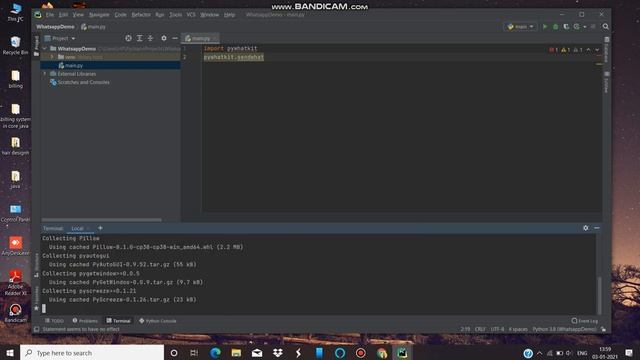The width and height of the screenshot is (640, 360).
Task: Click Windows taskbar search box
Action: pyautogui.click(x=92, y=353)
